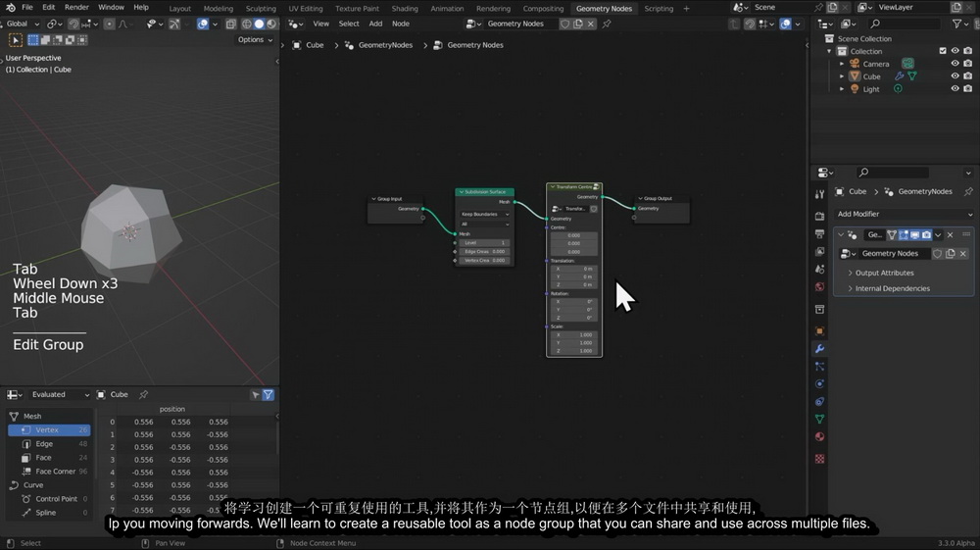Switch to the Shading workspace tab
The height and width of the screenshot is (550, 980).
[x=405, y=8]
